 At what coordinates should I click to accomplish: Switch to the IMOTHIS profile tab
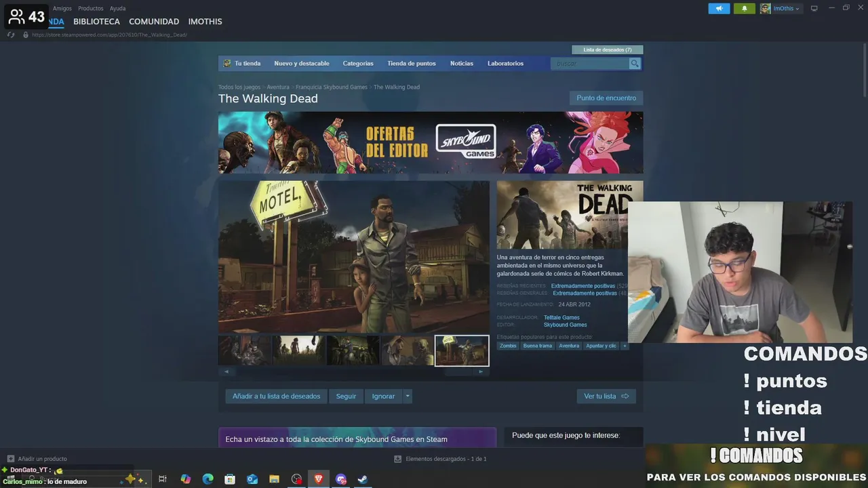pyautogui.click(x=205, y=22)
